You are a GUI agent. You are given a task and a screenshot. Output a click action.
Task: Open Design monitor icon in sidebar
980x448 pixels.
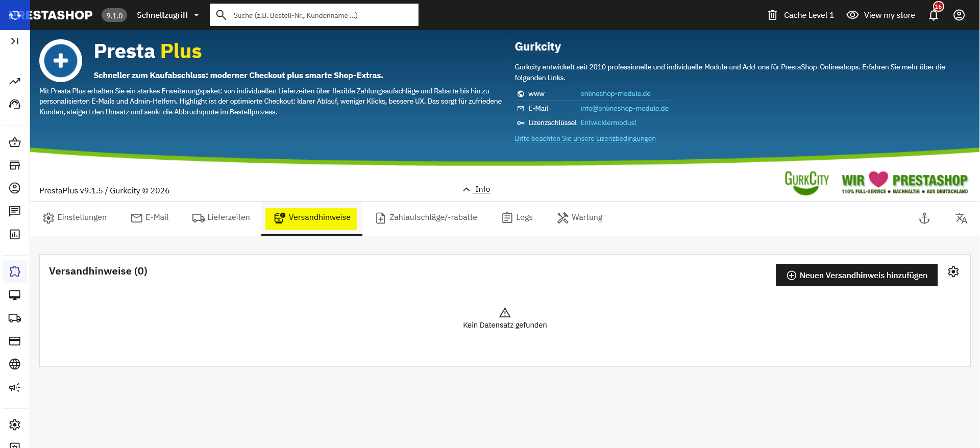click(15, 295)
